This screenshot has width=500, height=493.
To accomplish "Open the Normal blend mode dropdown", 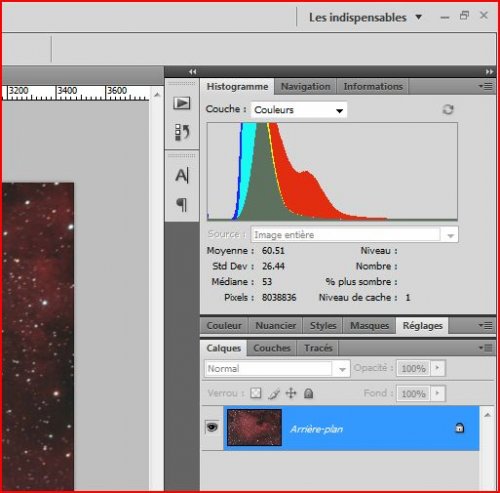I will point(277,369).
